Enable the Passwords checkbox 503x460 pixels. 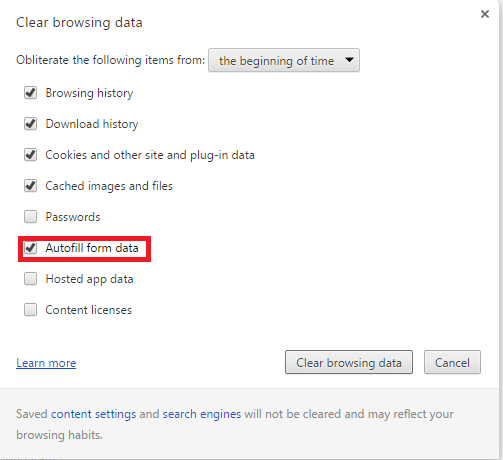[30, 217]
